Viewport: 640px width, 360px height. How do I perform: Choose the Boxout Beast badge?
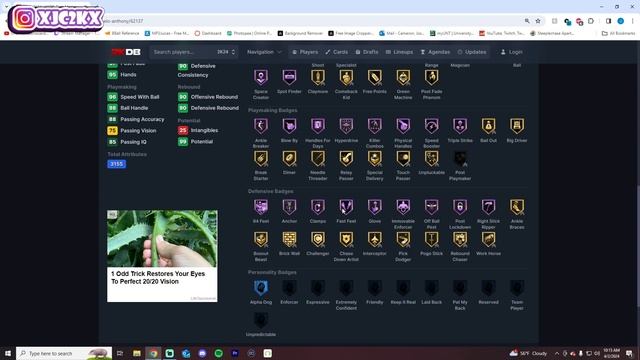click(261, 240)
